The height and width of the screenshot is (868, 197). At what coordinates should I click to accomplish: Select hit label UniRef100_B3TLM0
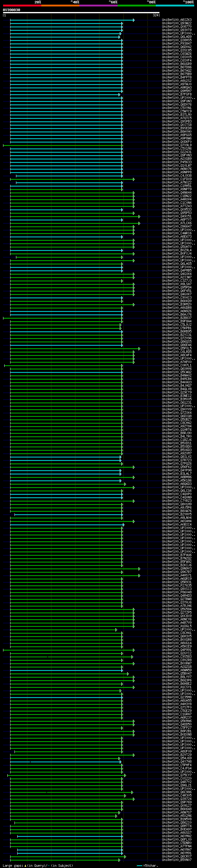click(177, 115)
